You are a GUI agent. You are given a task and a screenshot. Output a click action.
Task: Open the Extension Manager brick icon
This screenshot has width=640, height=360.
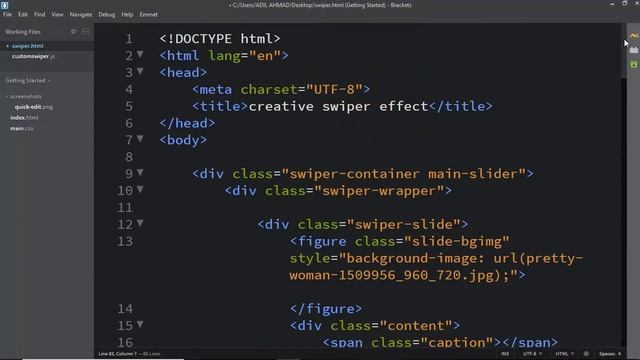pyautogui.click(x=633, y=50)
